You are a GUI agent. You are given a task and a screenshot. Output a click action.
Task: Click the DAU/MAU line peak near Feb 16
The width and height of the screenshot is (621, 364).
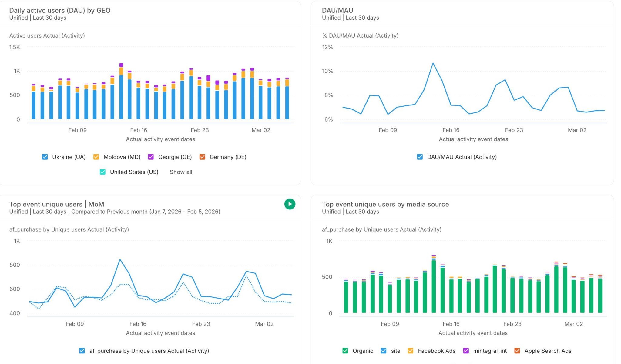[433, 63]
